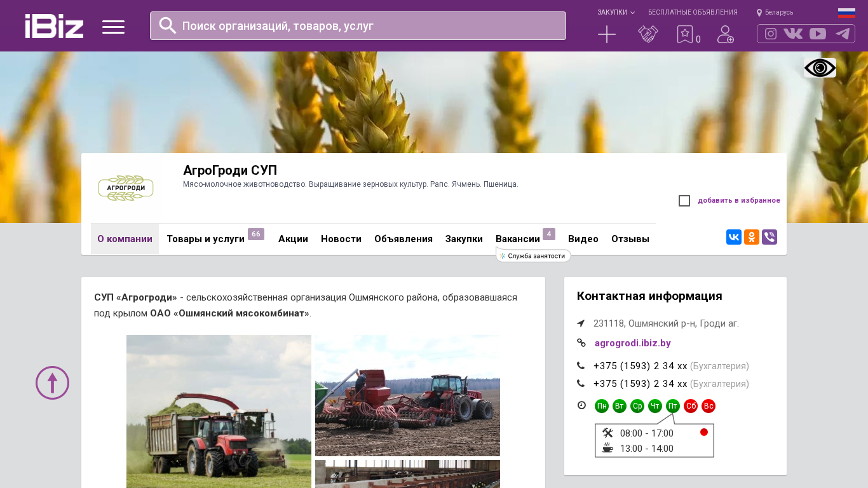Image resolution: width=868 pixels, height=488 pixels.
Task: Select Monday (Пн) working day
Action: pyautogui.click(x=602, y=406)
